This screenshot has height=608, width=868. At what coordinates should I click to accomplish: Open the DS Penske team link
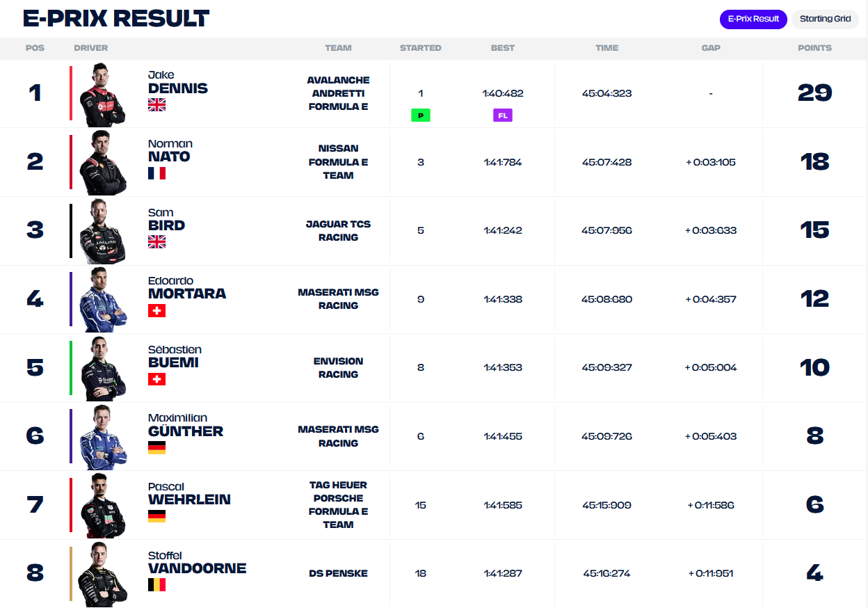[338, 573]
